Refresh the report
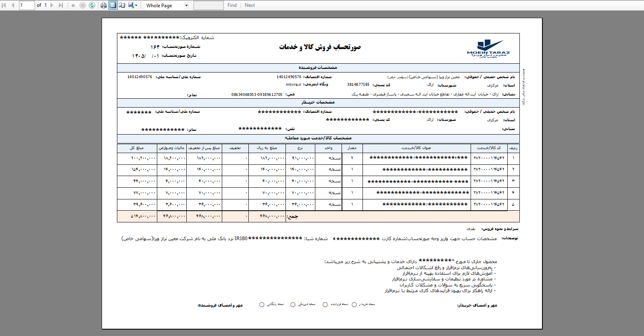This screenshot has height=336, width=644. [92, 5]
